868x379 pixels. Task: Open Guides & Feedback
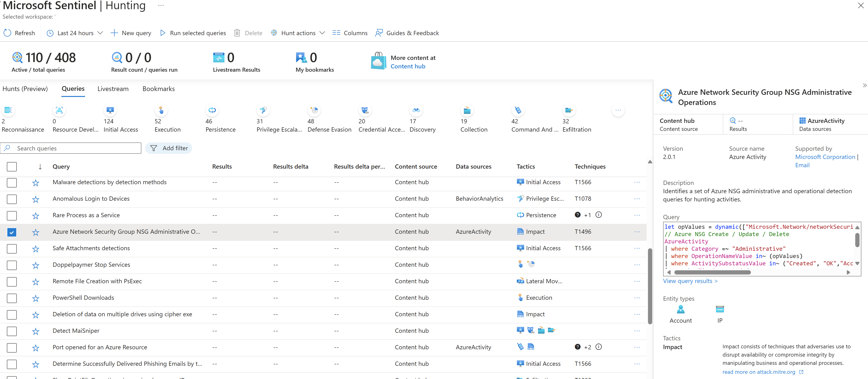point(407,33)
